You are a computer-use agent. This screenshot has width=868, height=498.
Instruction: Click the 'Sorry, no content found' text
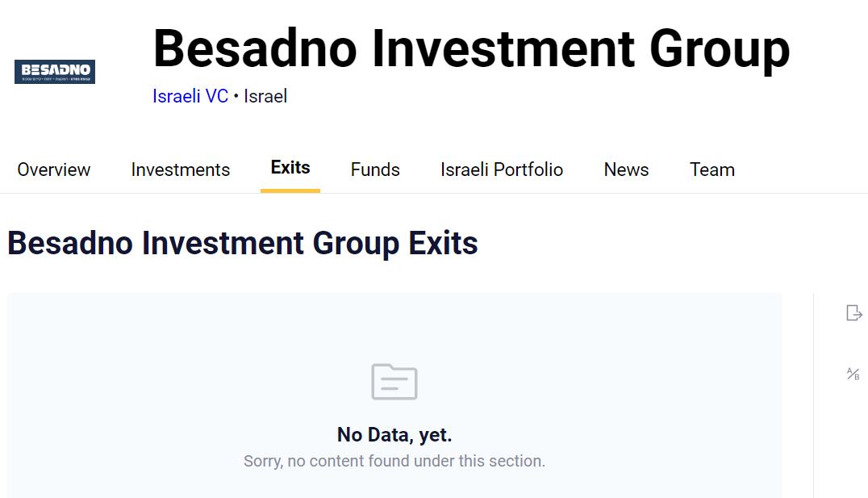[394, 462]
